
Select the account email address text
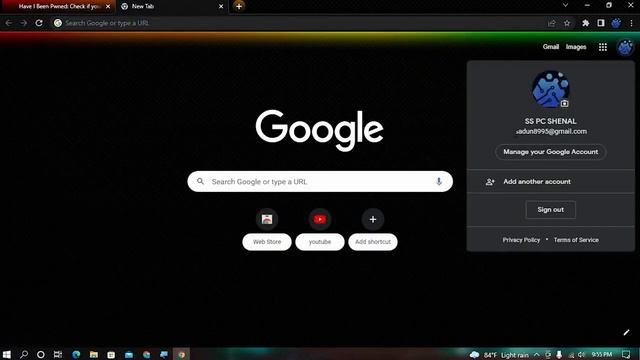tap(551, 131)
